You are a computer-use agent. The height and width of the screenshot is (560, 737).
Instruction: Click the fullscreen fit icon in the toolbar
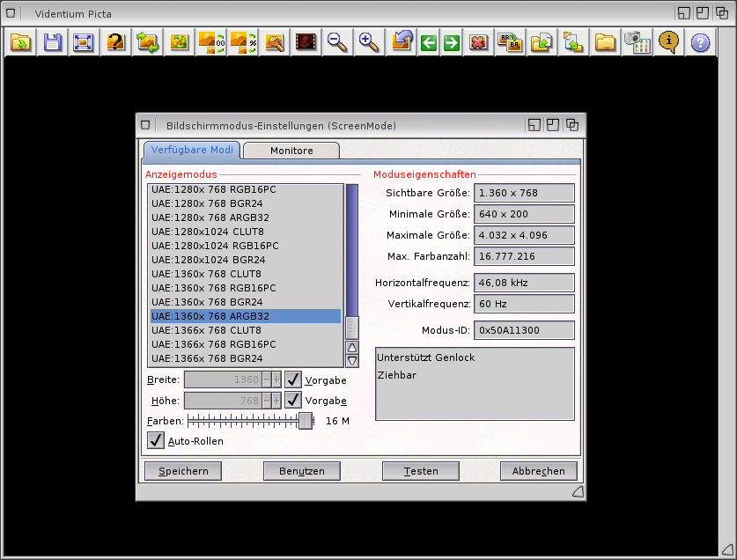[x=83, y=42]
